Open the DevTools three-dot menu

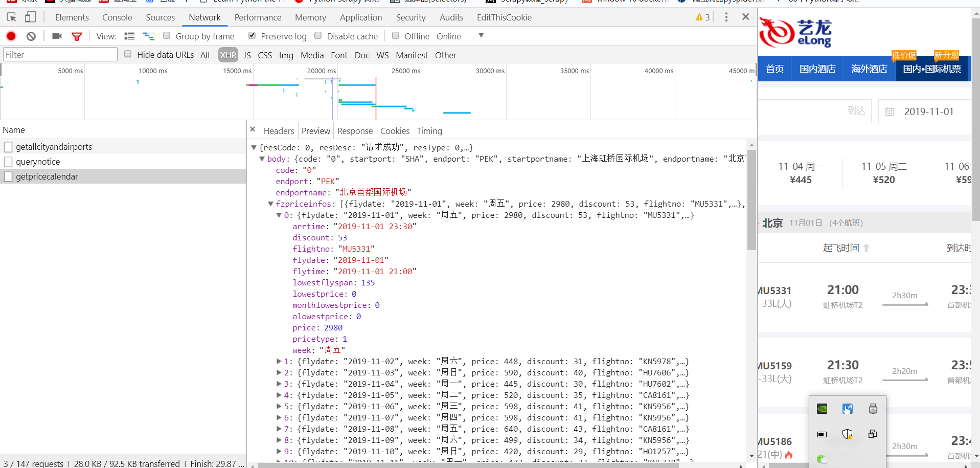click(x=726, y=17)
